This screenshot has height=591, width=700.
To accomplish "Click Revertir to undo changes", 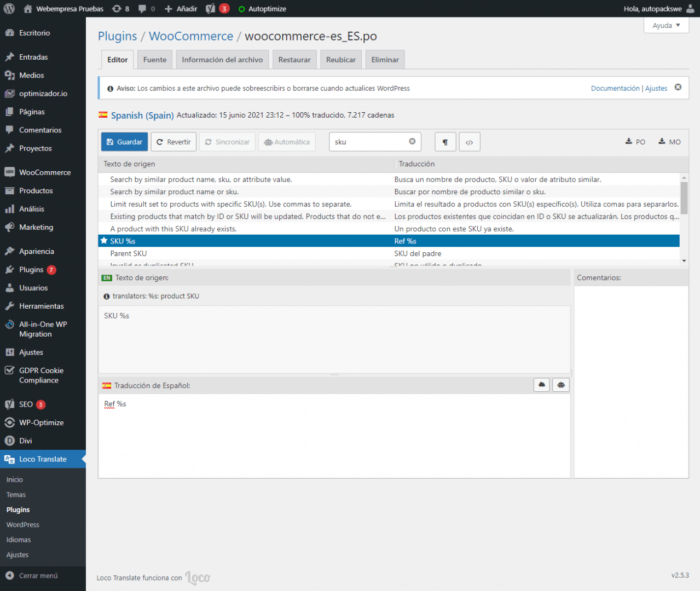I will [x=173, y=142].
